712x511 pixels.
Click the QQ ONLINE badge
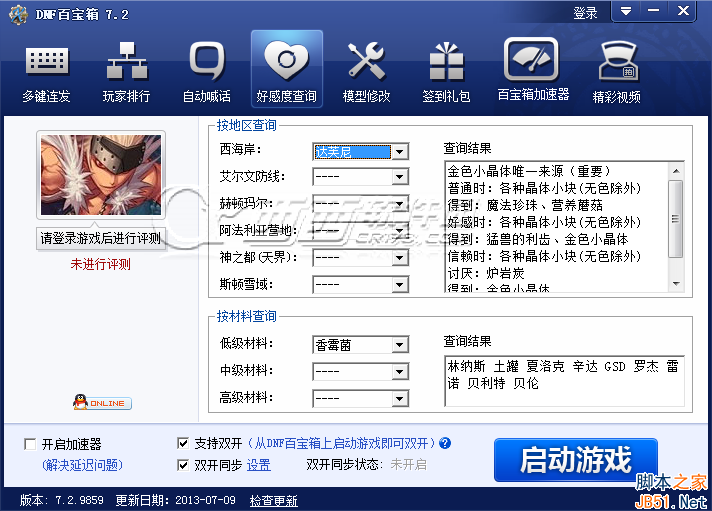click(102, 402)
